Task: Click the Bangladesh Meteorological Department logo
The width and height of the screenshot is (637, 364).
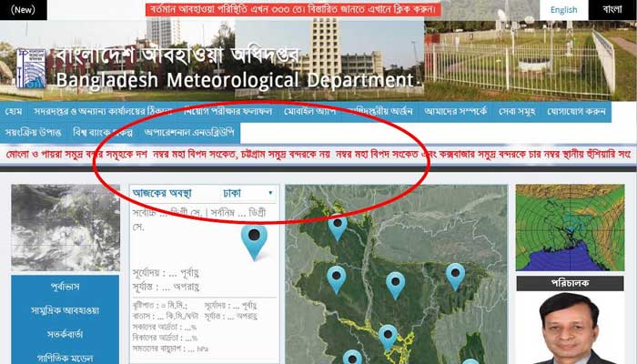Action: pos(31,68)
